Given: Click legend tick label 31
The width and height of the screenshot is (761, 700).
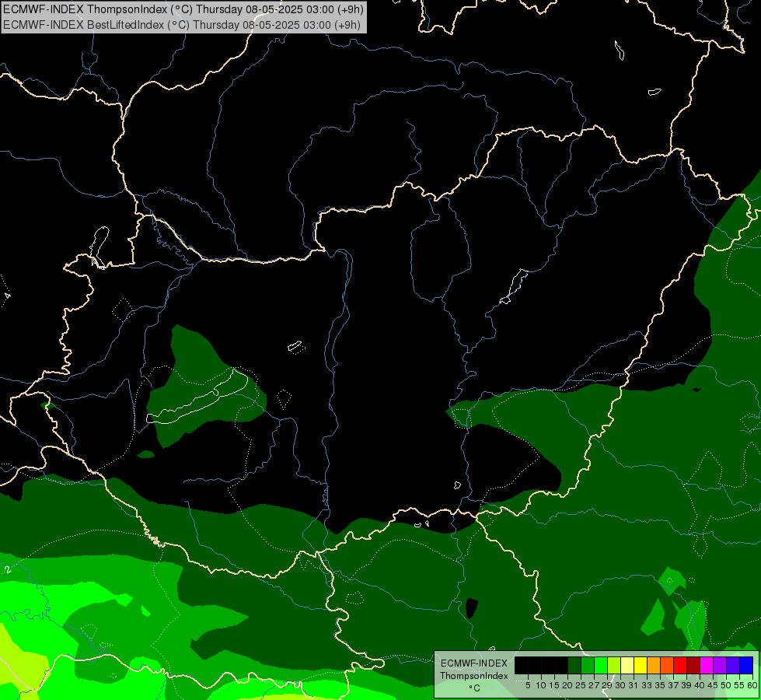Looking at the screenshot, I should point(634,685).
